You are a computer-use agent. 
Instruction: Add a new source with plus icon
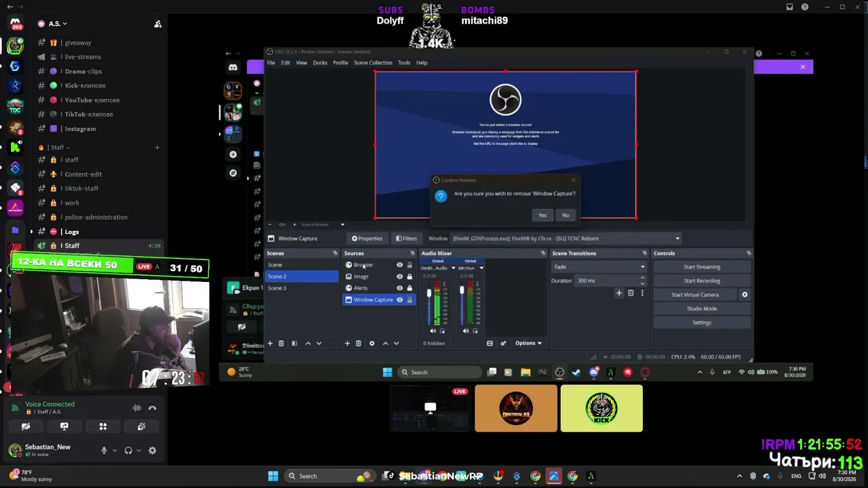click(347, 344)
